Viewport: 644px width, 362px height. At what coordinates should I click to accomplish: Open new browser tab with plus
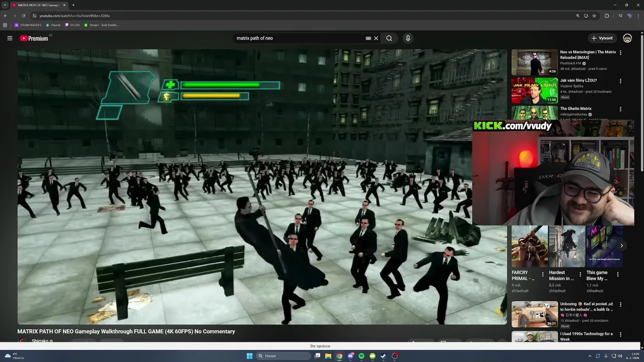[73, 5]
